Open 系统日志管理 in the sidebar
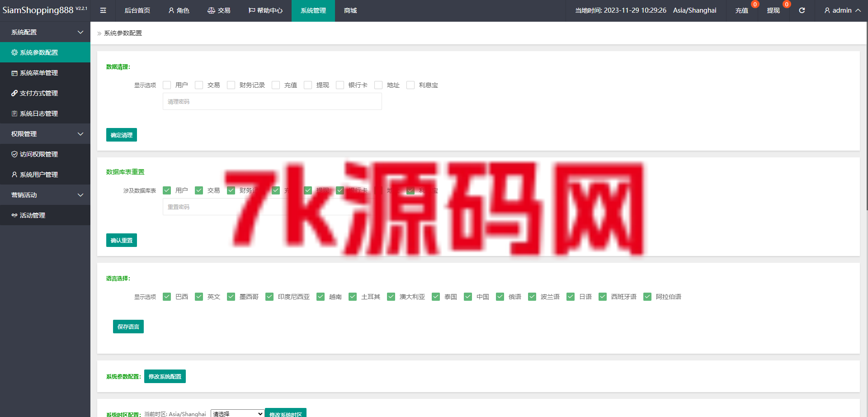 [45, 114]
